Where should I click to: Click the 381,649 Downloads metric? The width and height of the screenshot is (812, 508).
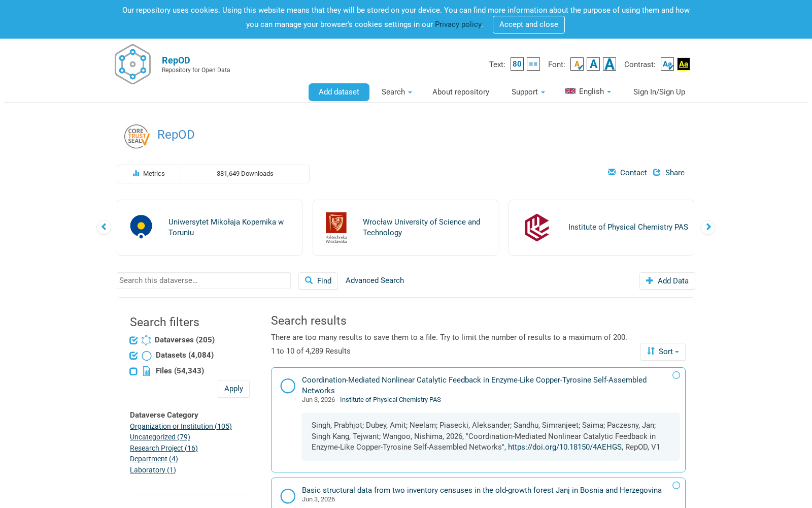(x=245, y=174)
